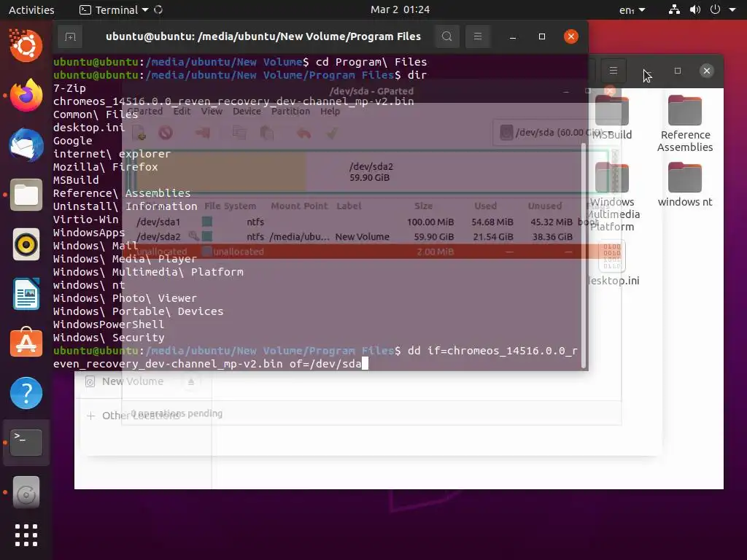Open the terminal hamburger menu
This screenshot has width=747, height=560.
click(x=478, y=36)
